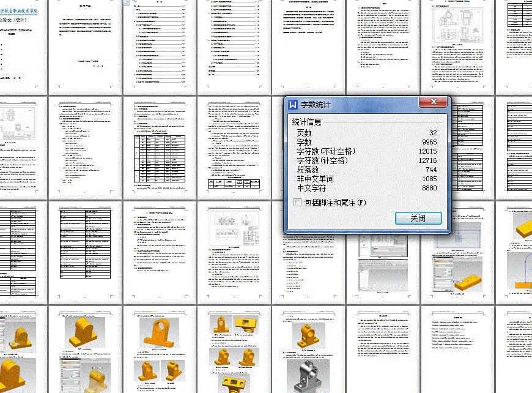
Task: Click the WPS logo in the dialog title bar
Action: (294, 103)
